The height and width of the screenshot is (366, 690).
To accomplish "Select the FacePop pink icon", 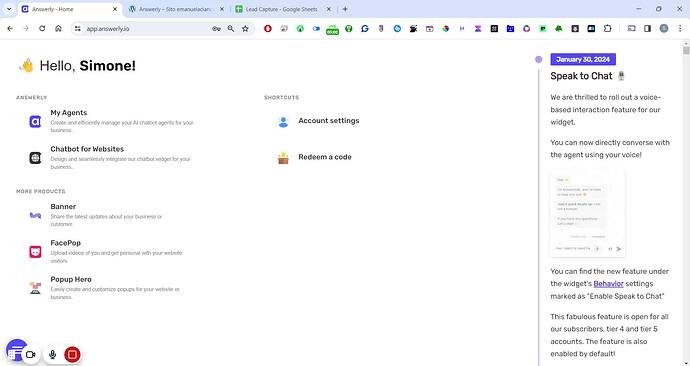I will [x=35, y=252].
